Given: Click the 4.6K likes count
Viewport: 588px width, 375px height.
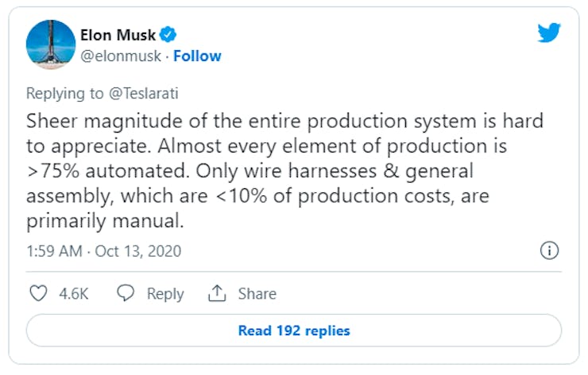Looking at the screenshot, I should pyautogui.click(x=74, y=293).
